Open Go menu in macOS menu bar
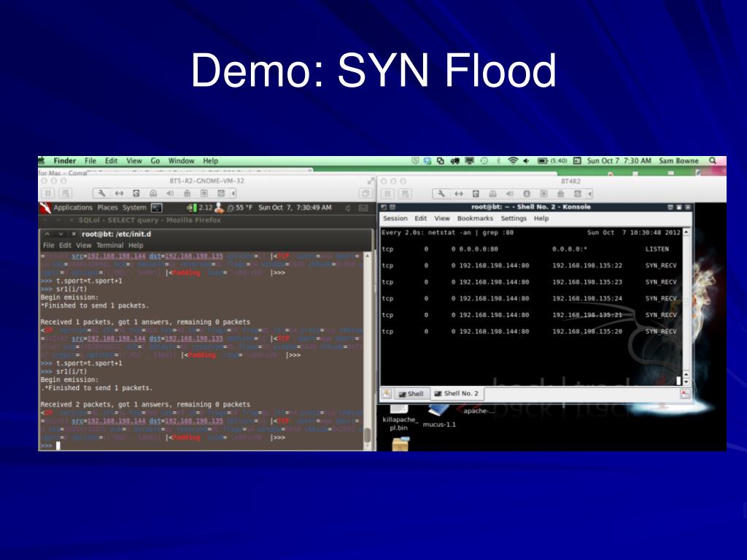The image size is (747, 560). (155, 161)
